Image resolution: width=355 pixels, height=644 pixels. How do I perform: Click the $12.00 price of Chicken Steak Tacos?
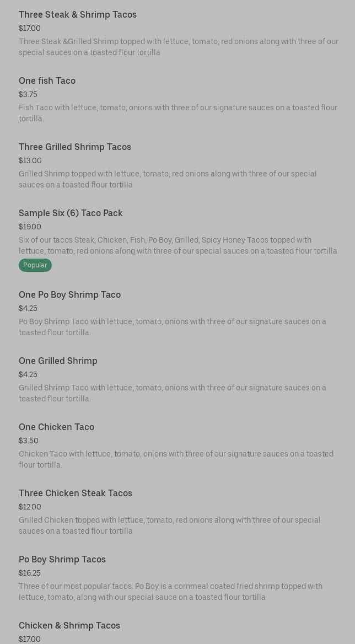coord(30,507)
